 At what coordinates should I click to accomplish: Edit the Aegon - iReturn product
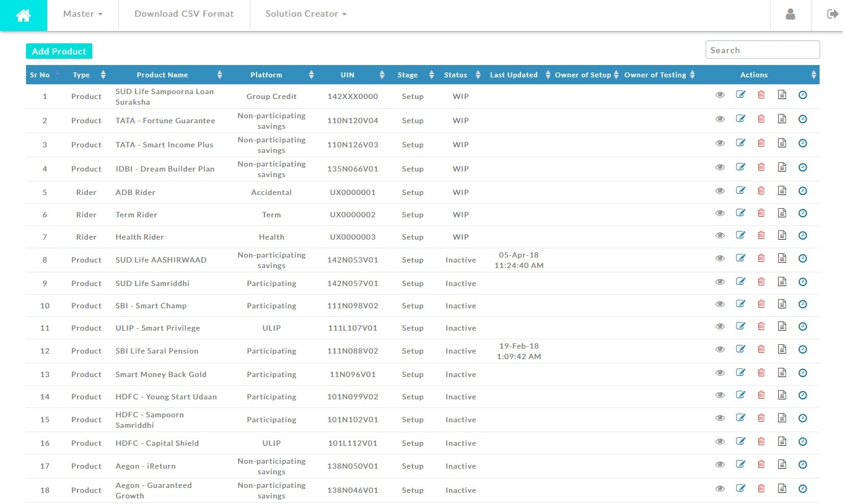point(740,464)
